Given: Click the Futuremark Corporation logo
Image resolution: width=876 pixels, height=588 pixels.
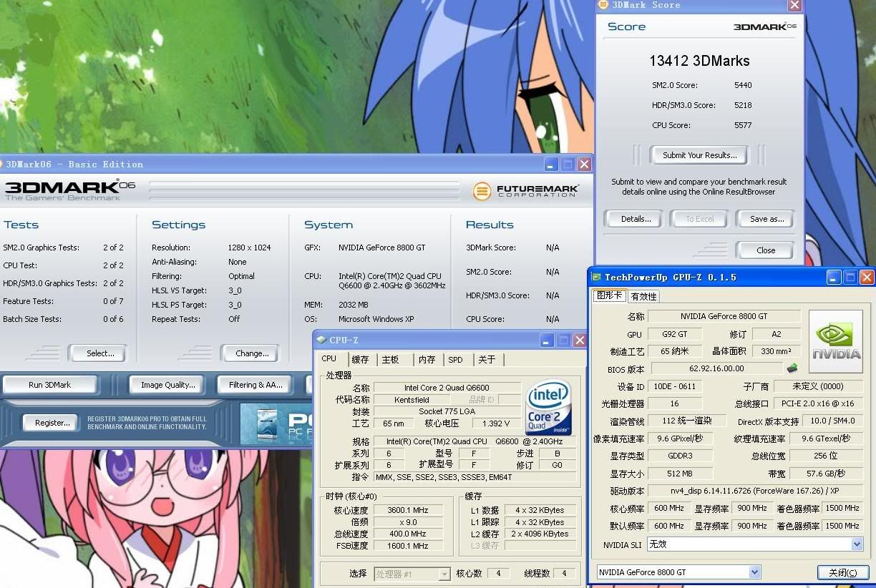Looking at the screenshot, I should pos(526,191).
